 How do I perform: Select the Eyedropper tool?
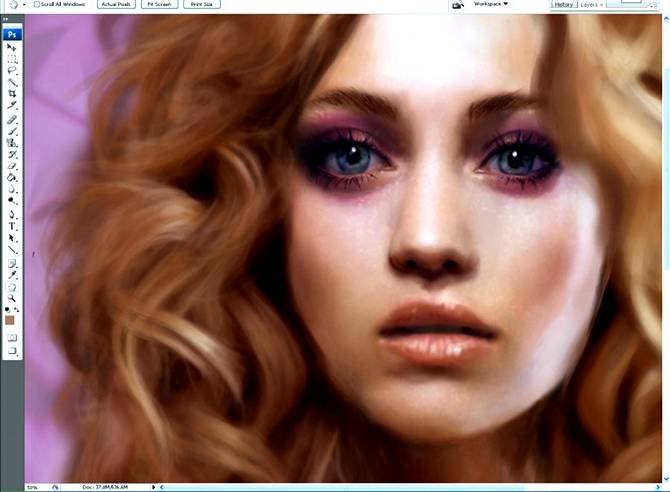tap(12, 274)
